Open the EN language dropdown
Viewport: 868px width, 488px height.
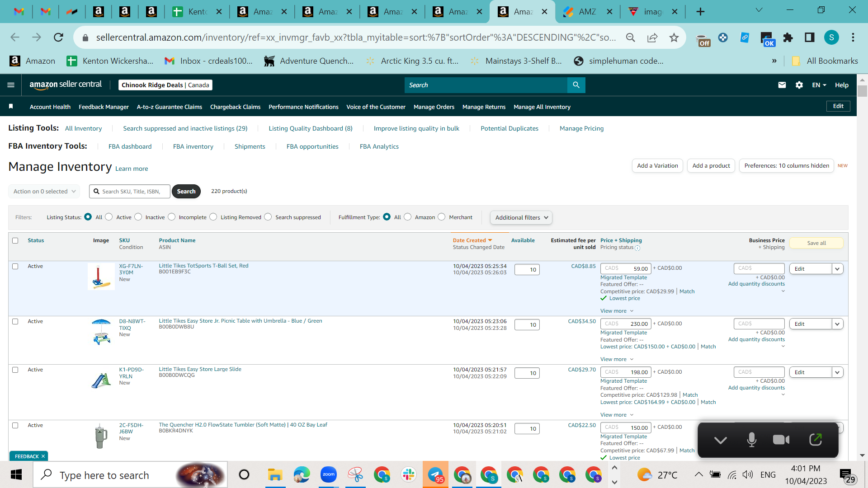coord(819,85)
